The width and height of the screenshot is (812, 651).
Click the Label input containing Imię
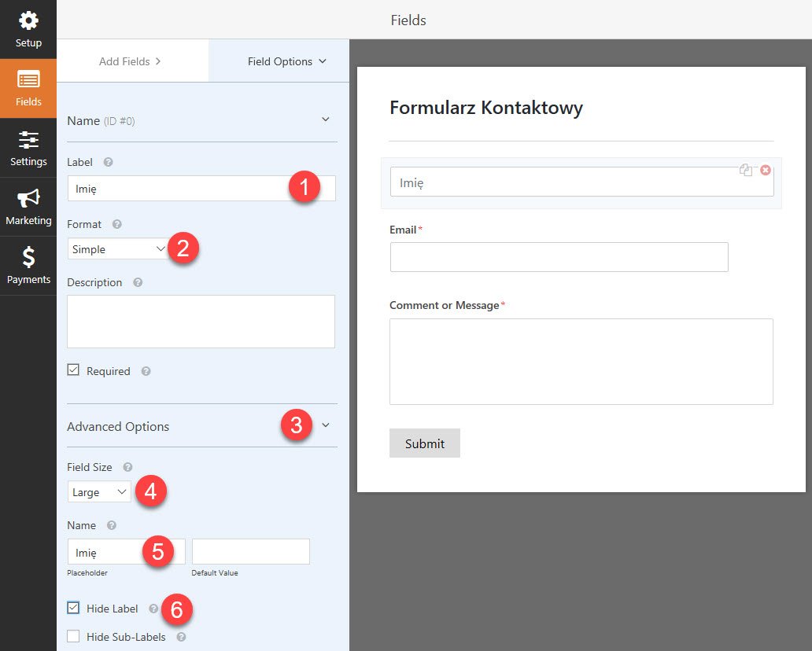(201, 189)
